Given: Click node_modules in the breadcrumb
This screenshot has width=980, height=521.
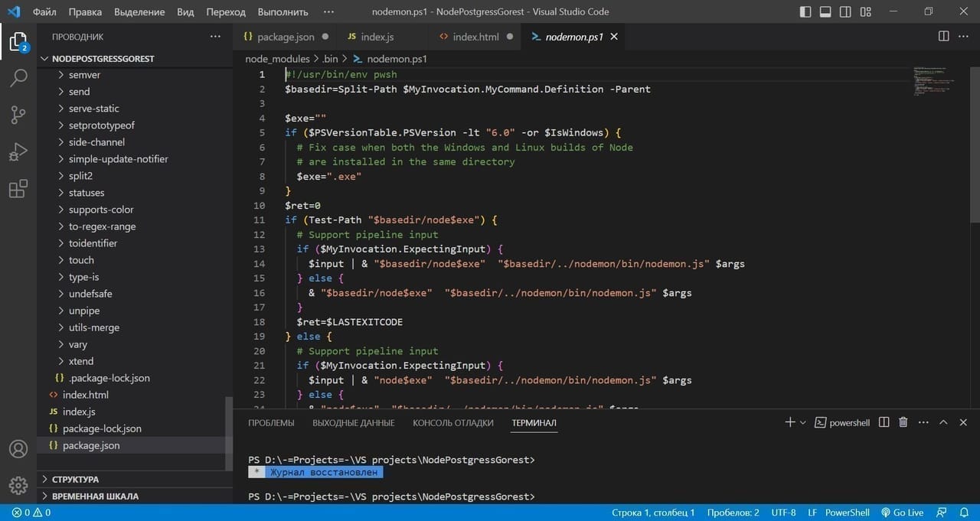Looking at the screenshot, I should point(277,59).
